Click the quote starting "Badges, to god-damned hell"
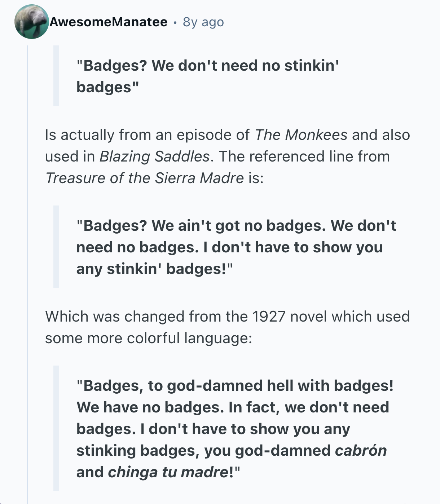The height and width of the screenshot is (504, 440). pyautogui.click(x=234, y=386)
